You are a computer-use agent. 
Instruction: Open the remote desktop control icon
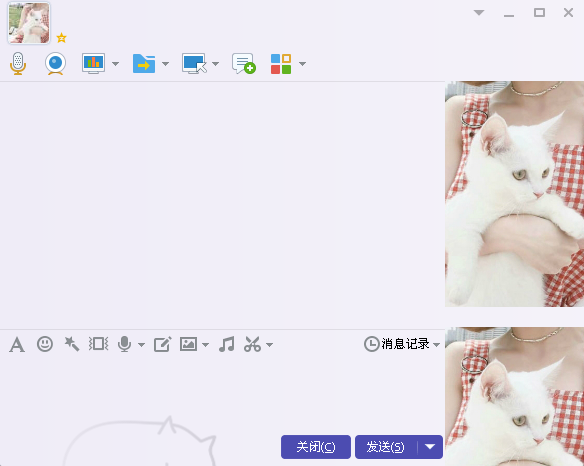tap(194, 63)
